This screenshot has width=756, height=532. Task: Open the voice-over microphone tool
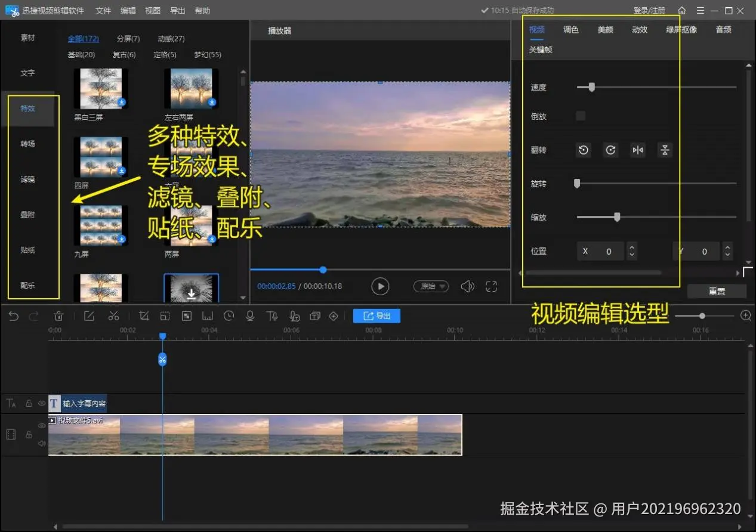point(250,316)
